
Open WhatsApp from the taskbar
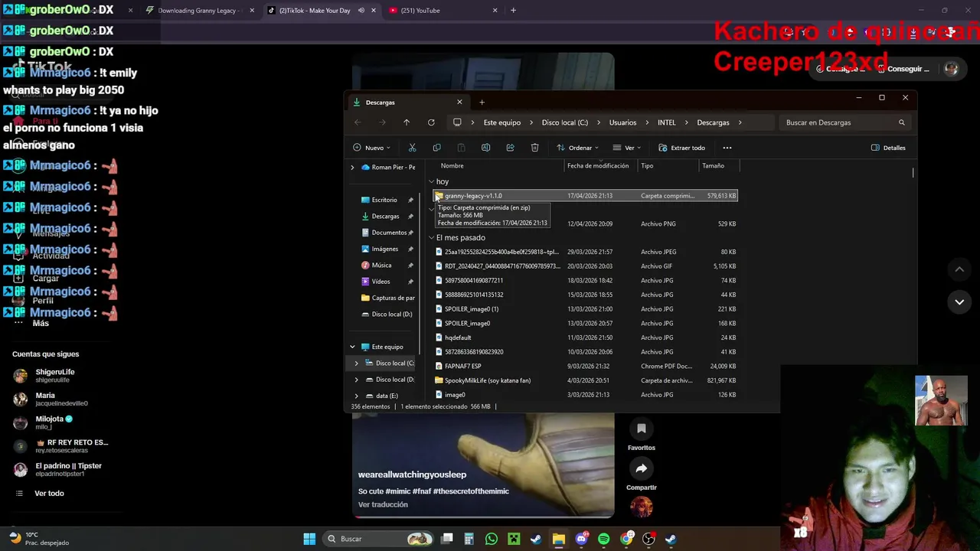tap(492, 539)
